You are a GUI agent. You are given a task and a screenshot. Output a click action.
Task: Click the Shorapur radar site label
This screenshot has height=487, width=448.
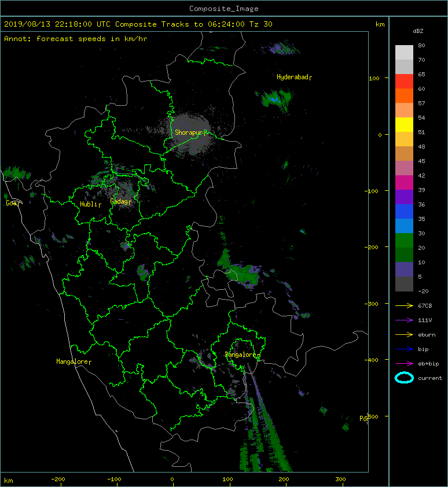(190, 132)
